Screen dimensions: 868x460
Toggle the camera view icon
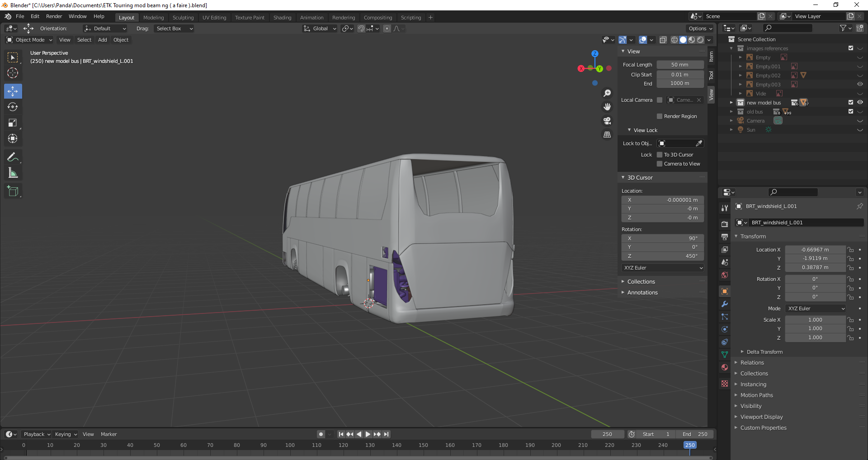point(607,121)
